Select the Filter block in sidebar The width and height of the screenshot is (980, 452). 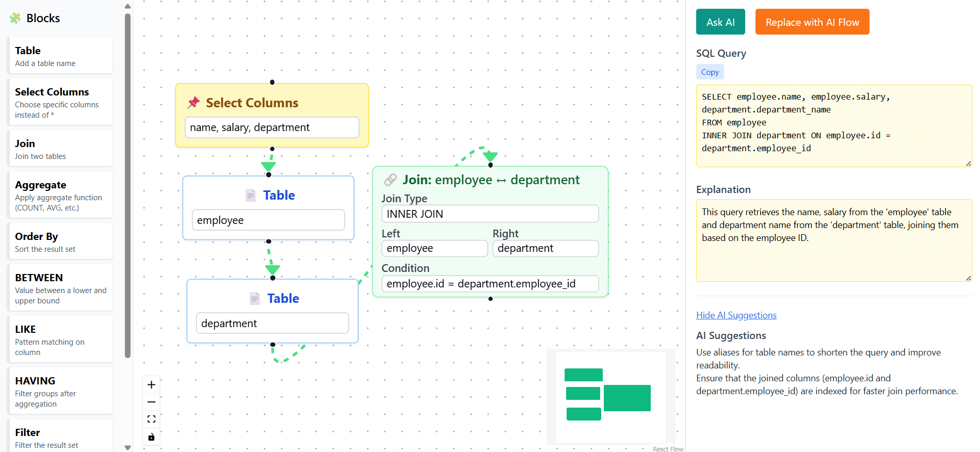pos(60,436)
